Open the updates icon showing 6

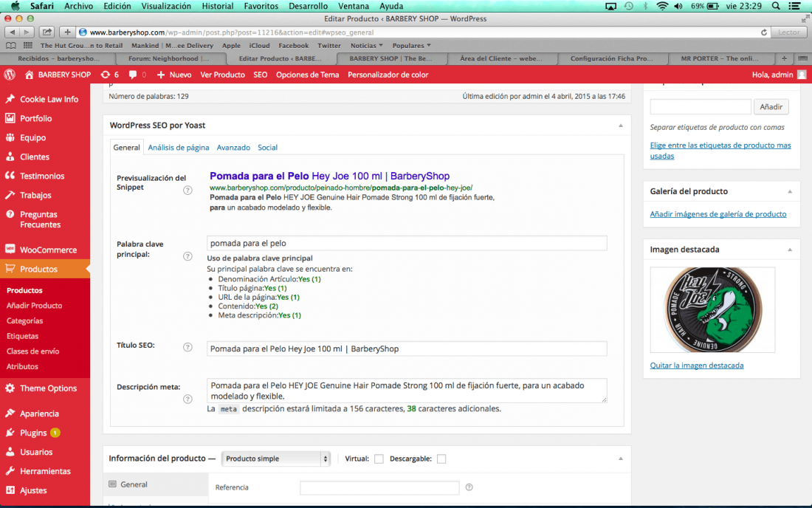click(x=109, y=75)
